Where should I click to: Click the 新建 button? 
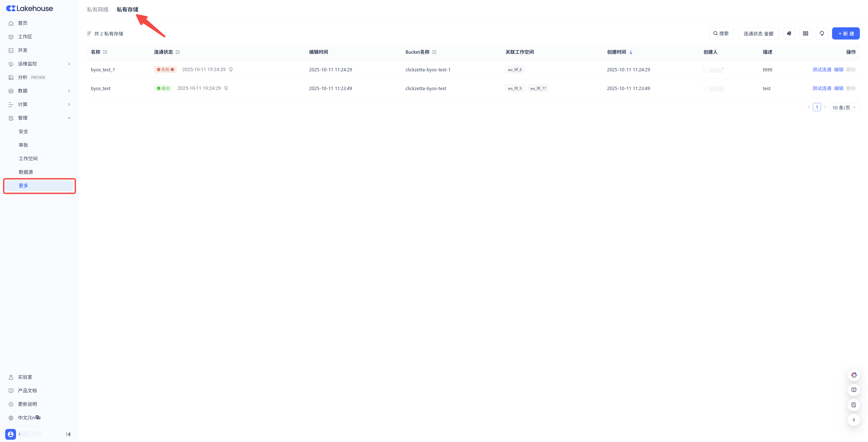845,33
